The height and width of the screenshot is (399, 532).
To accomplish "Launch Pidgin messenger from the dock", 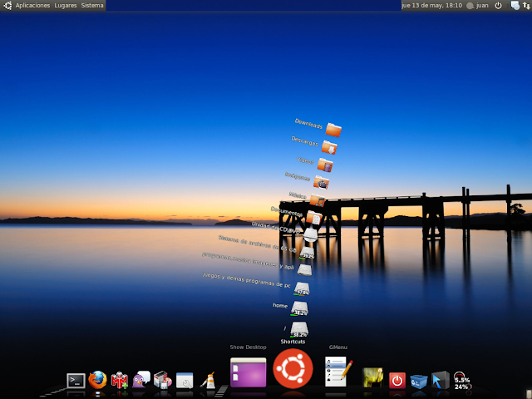I will coord(140,379).
